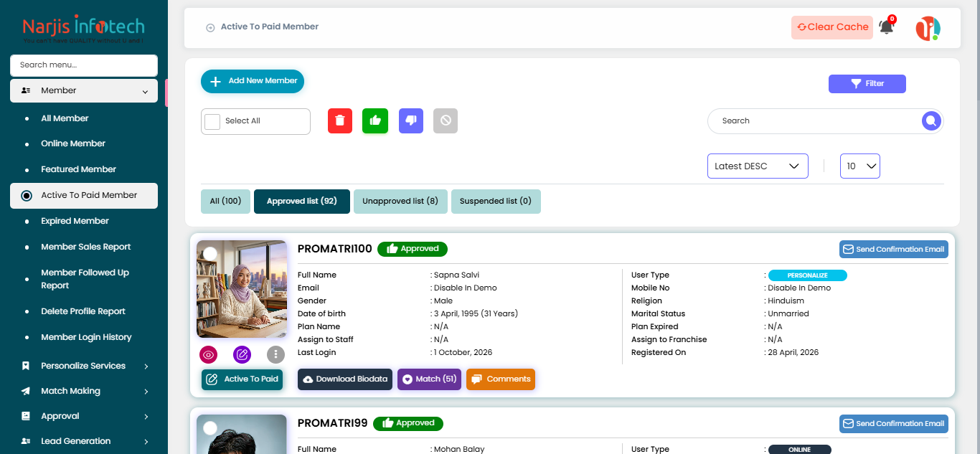Expand Approval submenu chevron
This screenshot has width=980, height=454.
(146, 417)
